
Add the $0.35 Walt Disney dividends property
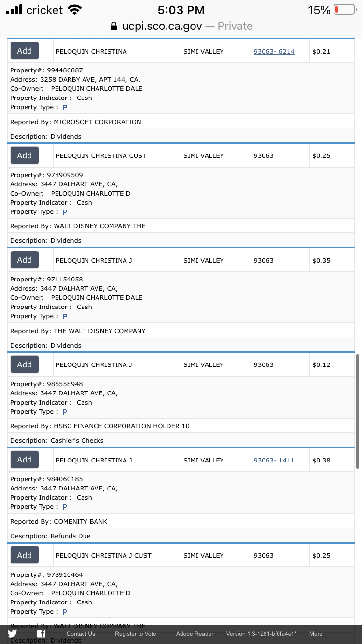[25, 260]
